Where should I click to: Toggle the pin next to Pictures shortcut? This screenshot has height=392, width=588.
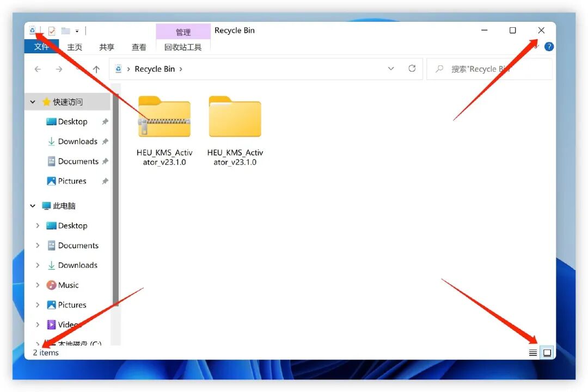click(x=105, y=181)
